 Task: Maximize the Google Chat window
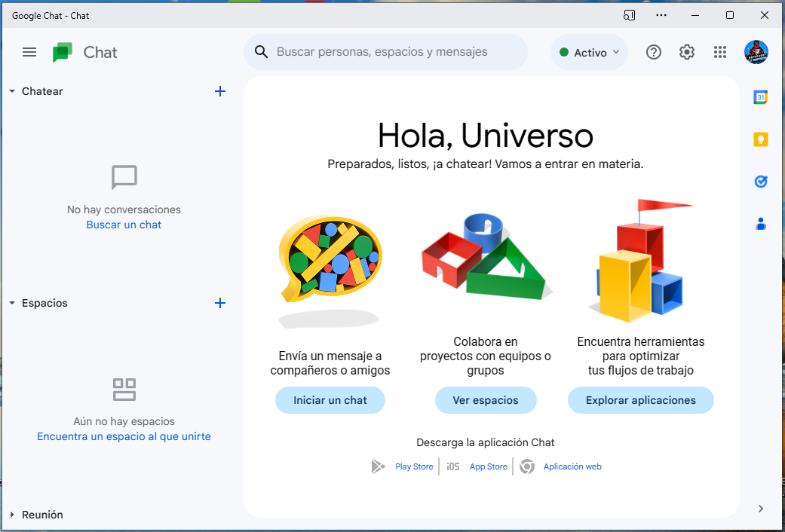tap(730, 16)
